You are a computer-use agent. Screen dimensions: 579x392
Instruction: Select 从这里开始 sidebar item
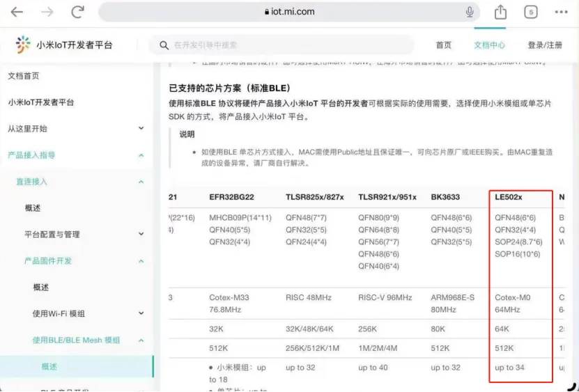pos(27,129)
